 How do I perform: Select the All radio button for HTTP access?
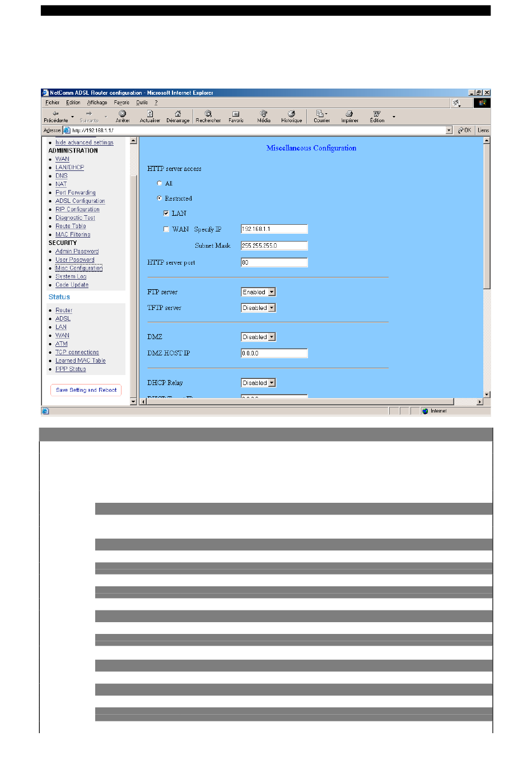pyautogui.click(x=160, y=183)
